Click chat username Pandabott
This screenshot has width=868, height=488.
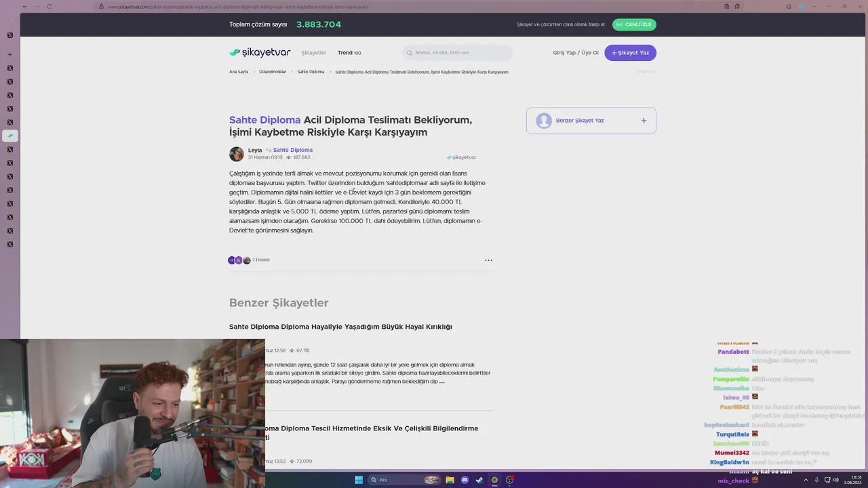tap(733, 352)
